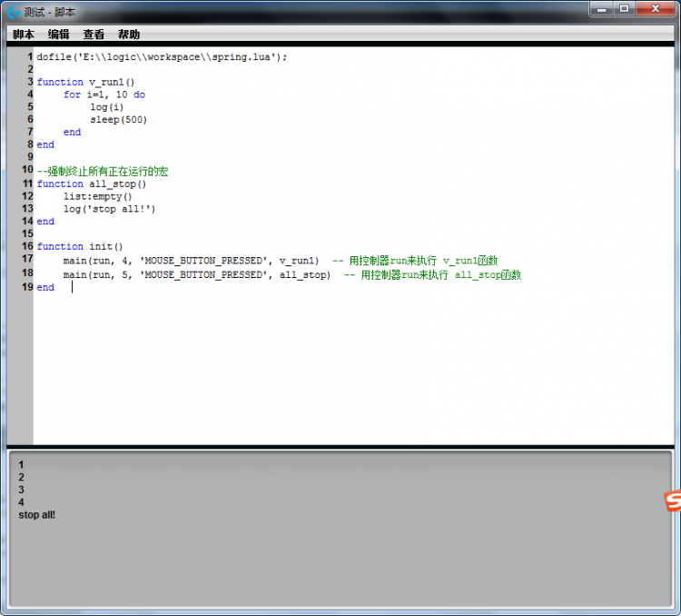This screenshot has width=681, height=616.
Task: Open the 帮助 menu
Action: tap(129, 35)
